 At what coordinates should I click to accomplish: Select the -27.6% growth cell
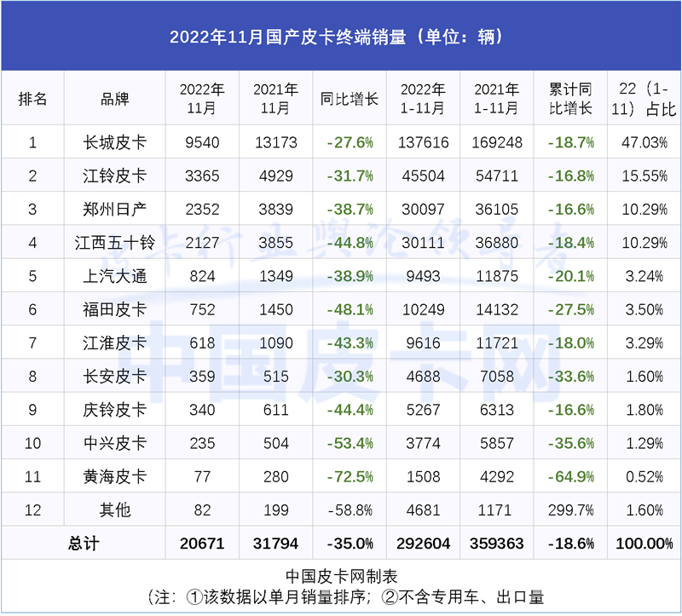click(x=350, y=142)
